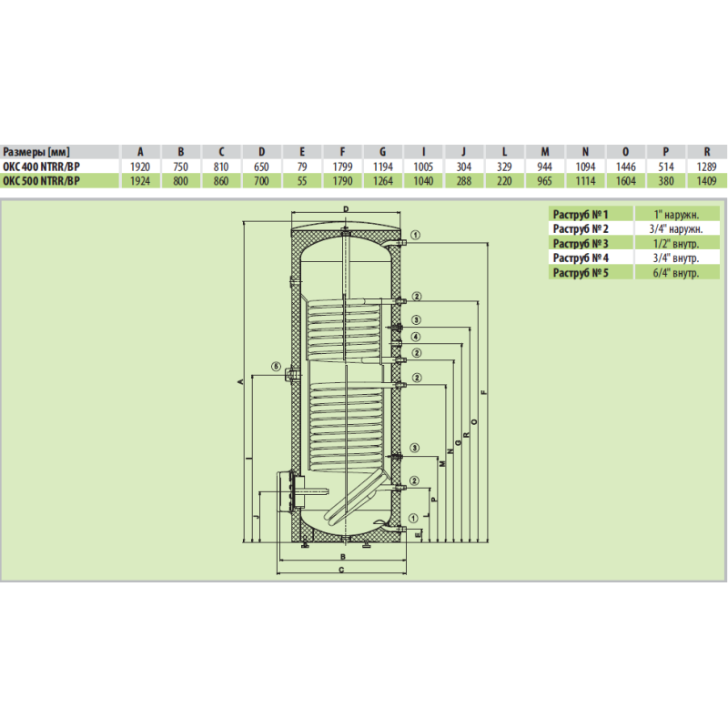This screenshot has width=728, height=728.
Task: Select the topmost circled 1 callout on tank
Action: (x=415, y=235)
